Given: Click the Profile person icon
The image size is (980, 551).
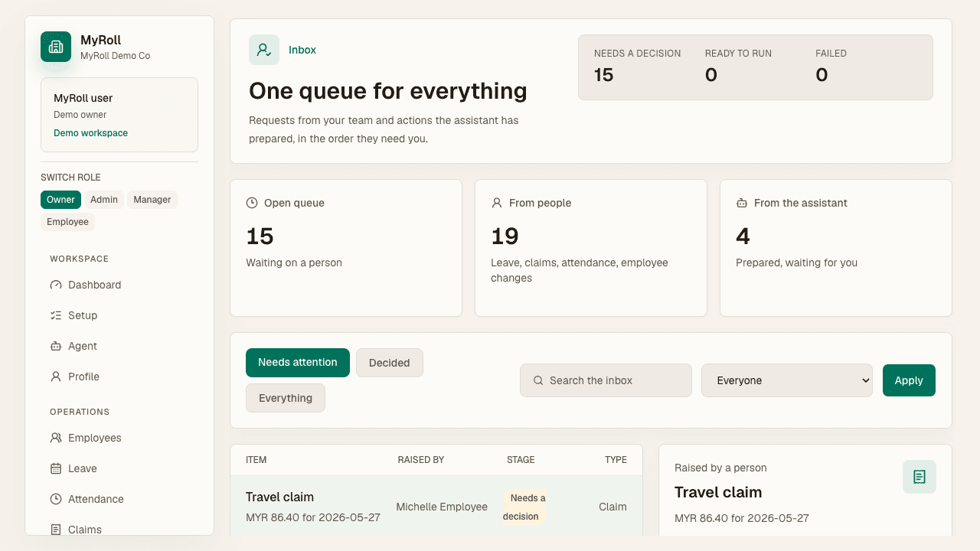Looking at the screenshot, I should pos(56,377).
